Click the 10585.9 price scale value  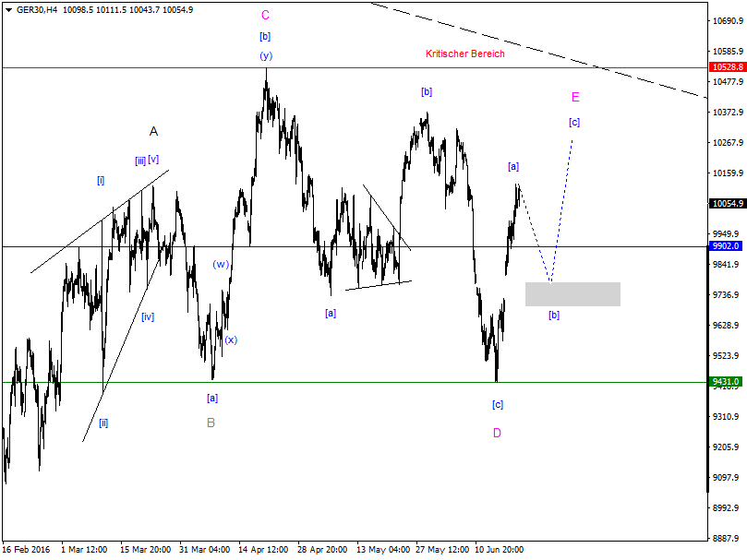pyautogui.click(x=728, y=52)
